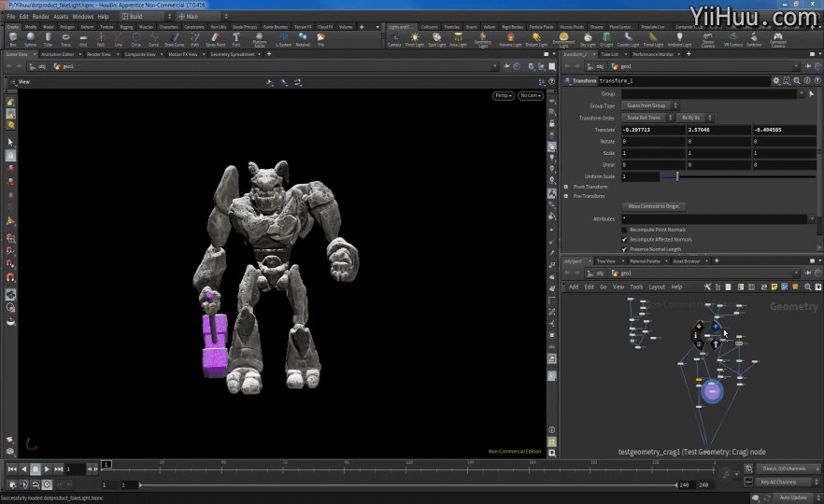
Task: Enable Recompute Point Normals checkbox
Action: (624, 230)
